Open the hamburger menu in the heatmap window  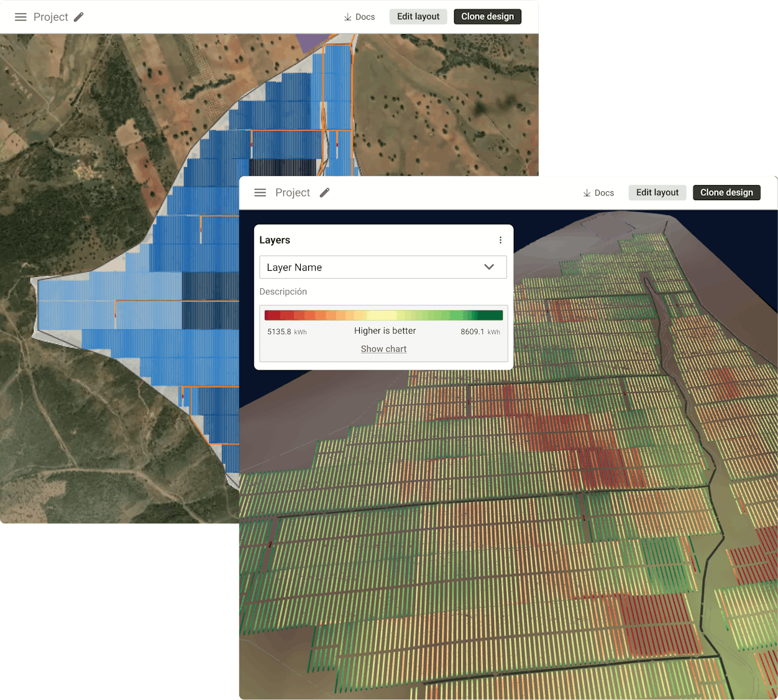point(260,193)
